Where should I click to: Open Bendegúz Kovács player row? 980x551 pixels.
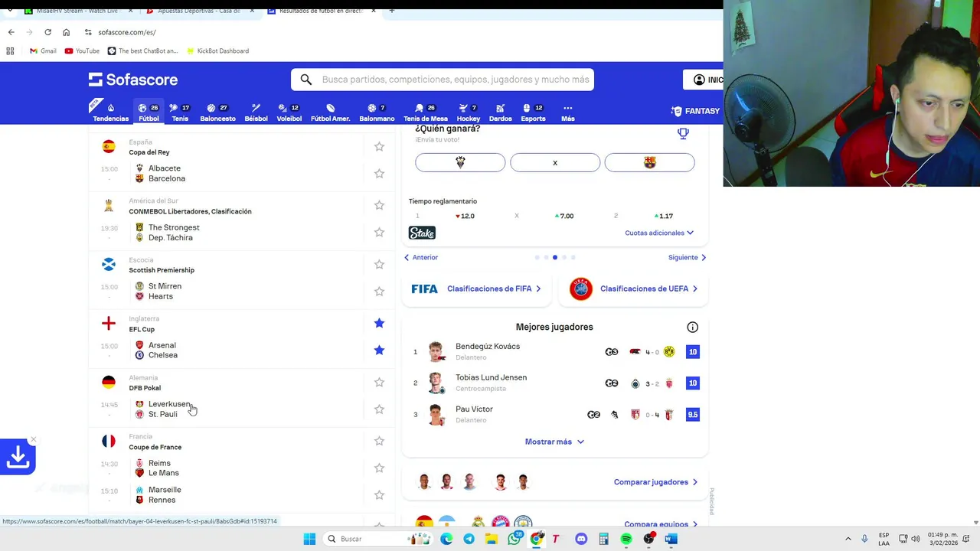(555, 352)
